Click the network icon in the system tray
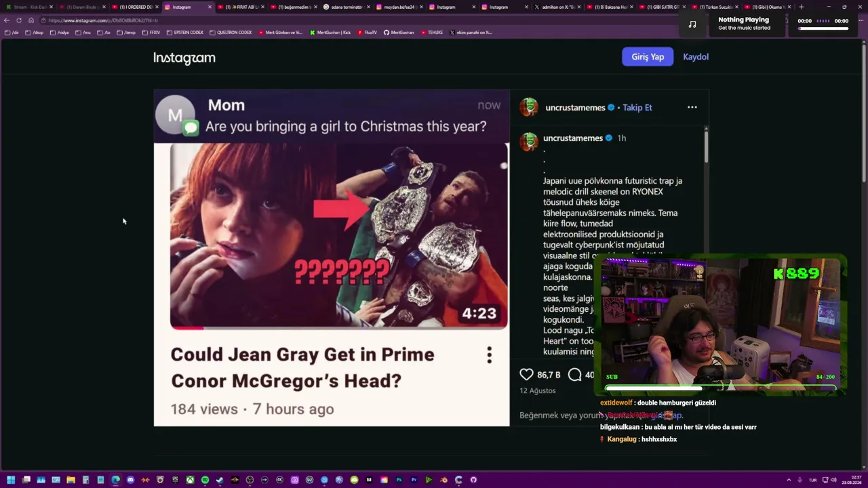Image resolution: width=868 pixels, height=488 pixels. pos(824,480)
